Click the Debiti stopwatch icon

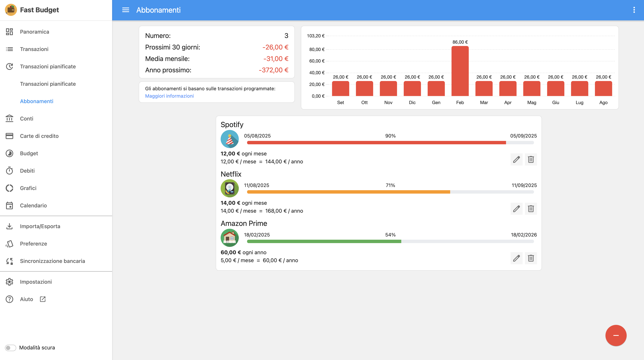coord(9,171)
